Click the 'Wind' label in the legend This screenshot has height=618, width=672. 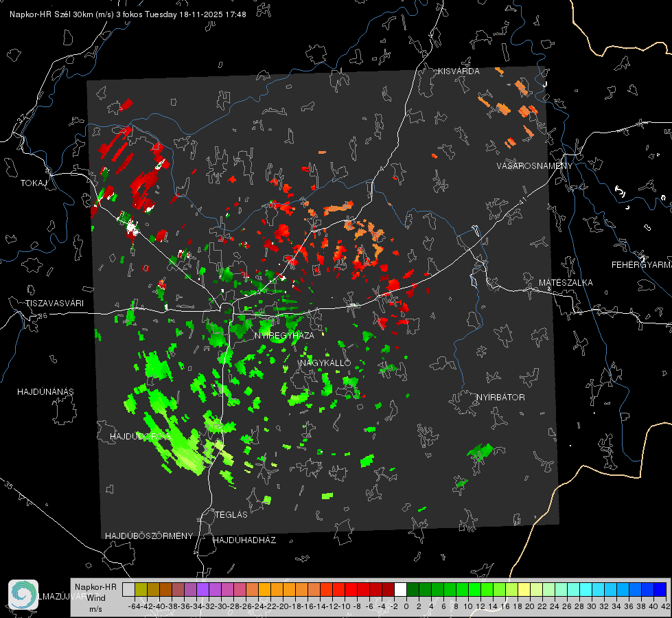pyautogui.click(x=95, y=598)
